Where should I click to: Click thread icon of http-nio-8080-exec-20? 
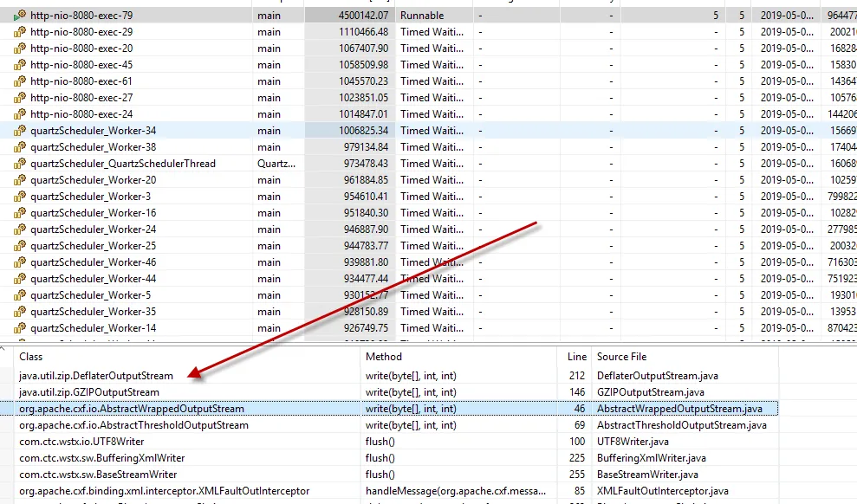pos(20,48)
